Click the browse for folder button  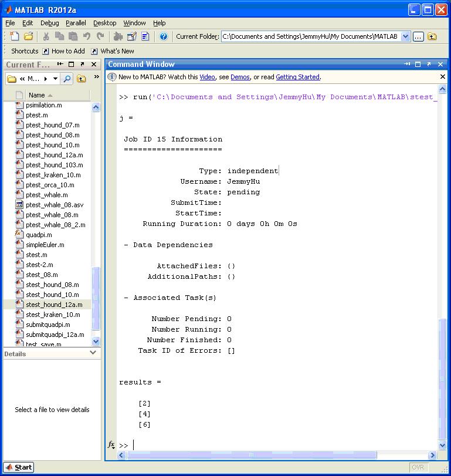coord(418,36)
